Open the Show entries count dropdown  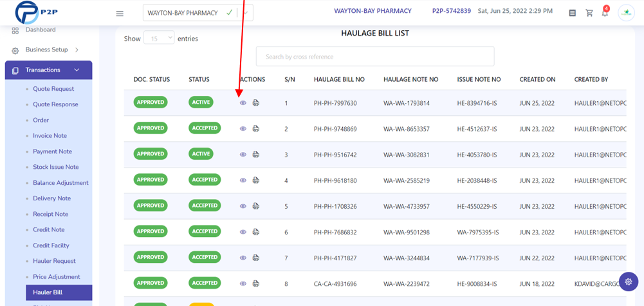(159, 39)
